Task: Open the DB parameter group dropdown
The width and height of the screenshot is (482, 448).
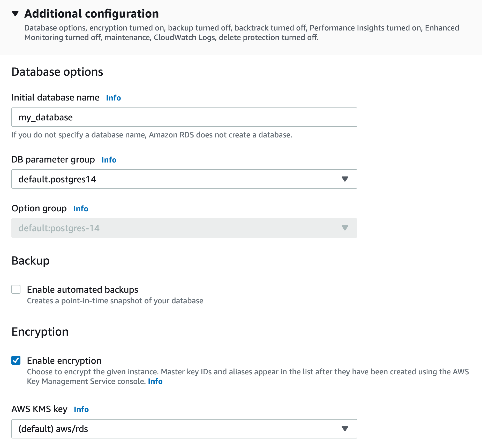Action: coord(184,179)
